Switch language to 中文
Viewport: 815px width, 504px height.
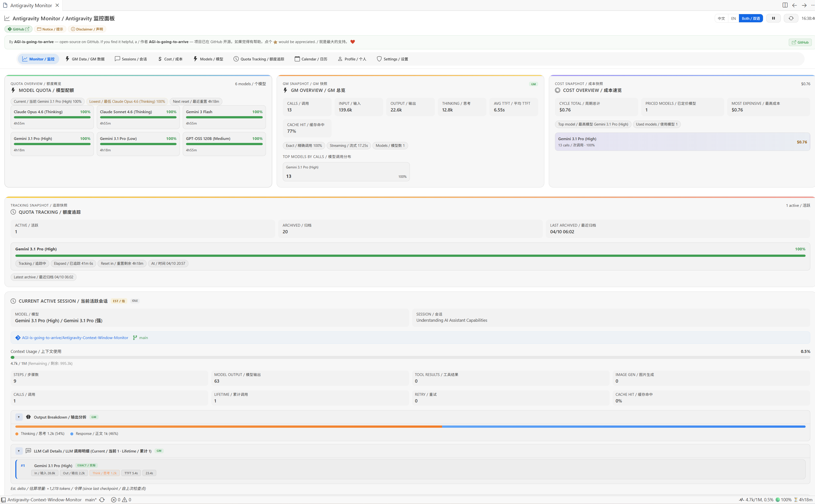tap(721, 18)
